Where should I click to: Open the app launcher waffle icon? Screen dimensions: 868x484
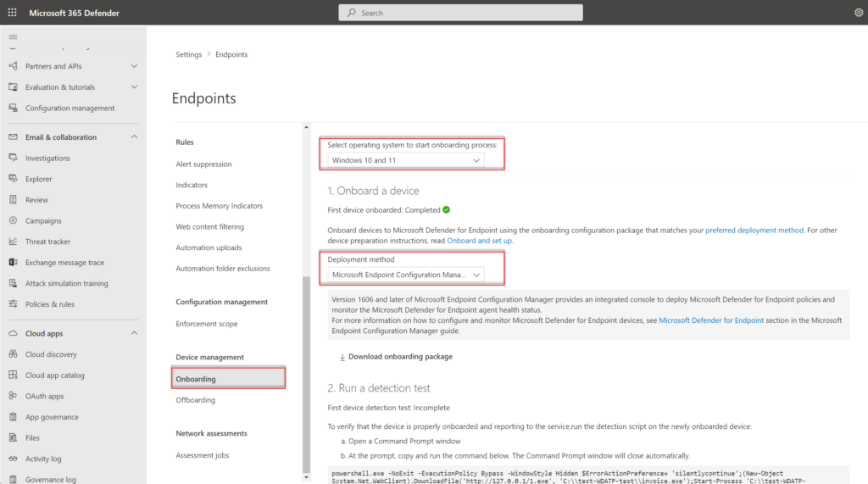point(12,12)
